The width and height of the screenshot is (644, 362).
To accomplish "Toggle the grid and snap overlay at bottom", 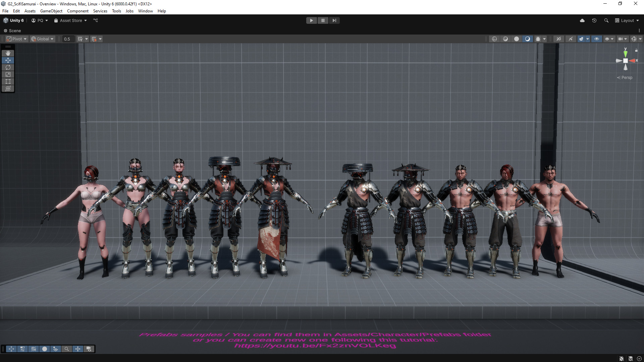I will [x=34, y=349].
